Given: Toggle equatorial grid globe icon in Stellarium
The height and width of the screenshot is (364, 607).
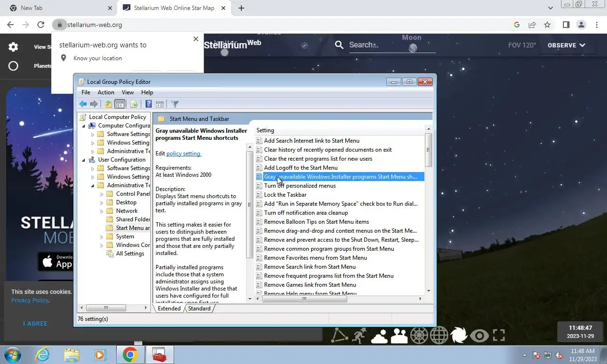Looking at the screenshot, I should [439, 336].
